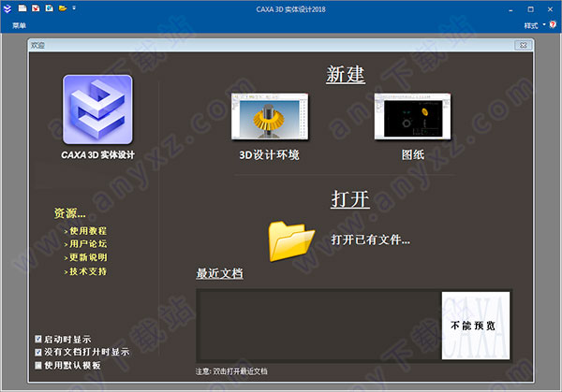
Task: Click the yellow open folder icon in quick access toolbar
Action: coord(63,7)
